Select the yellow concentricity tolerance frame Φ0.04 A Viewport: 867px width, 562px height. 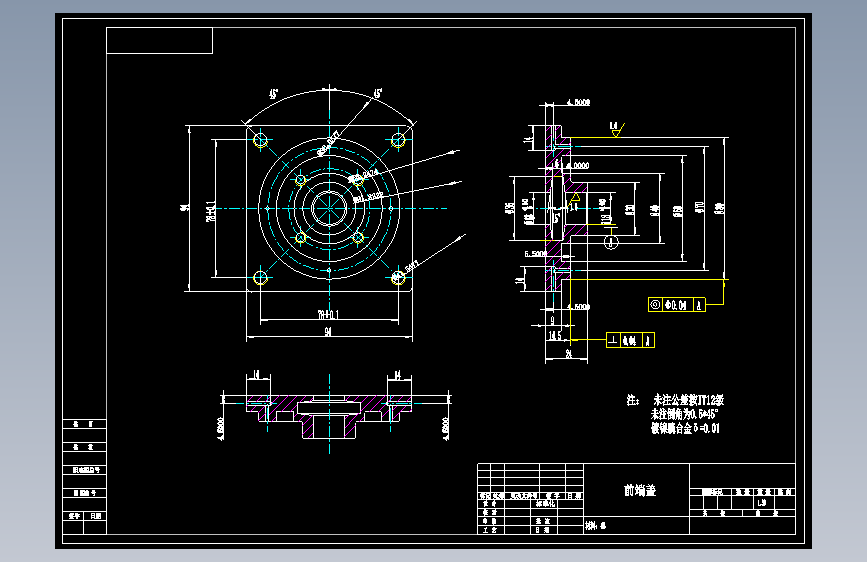tap(677, 304)
